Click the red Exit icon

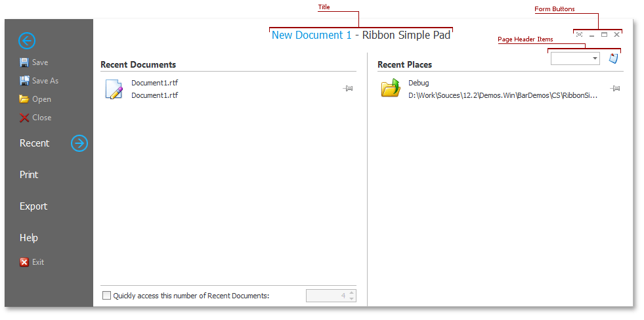point(24,262)
